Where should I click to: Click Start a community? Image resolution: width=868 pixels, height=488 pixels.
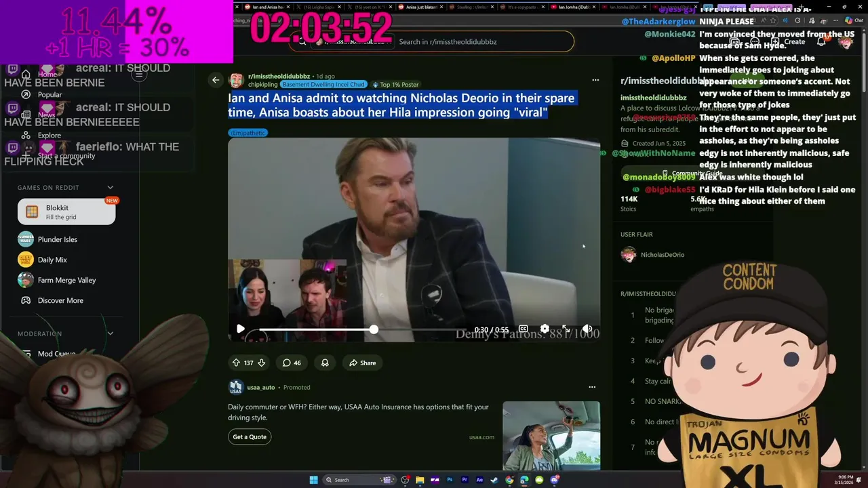(x=66, y=155)
